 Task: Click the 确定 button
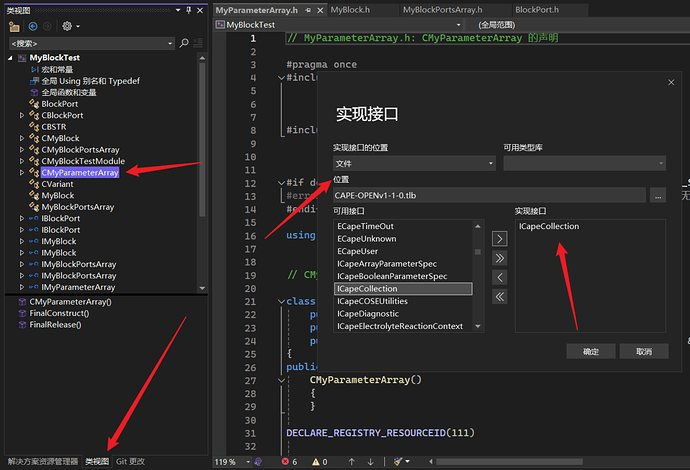pos(591,351)
